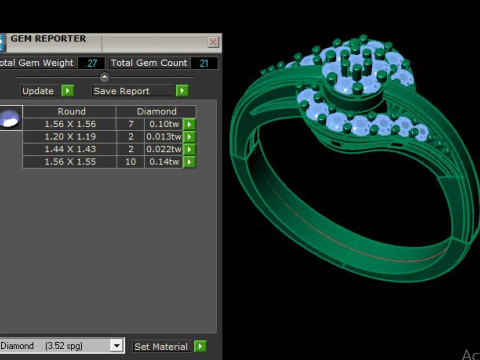The image size is (480, 360).
Task: Click green arrow in the 0.013tw row
Action: tap(189, 137)
